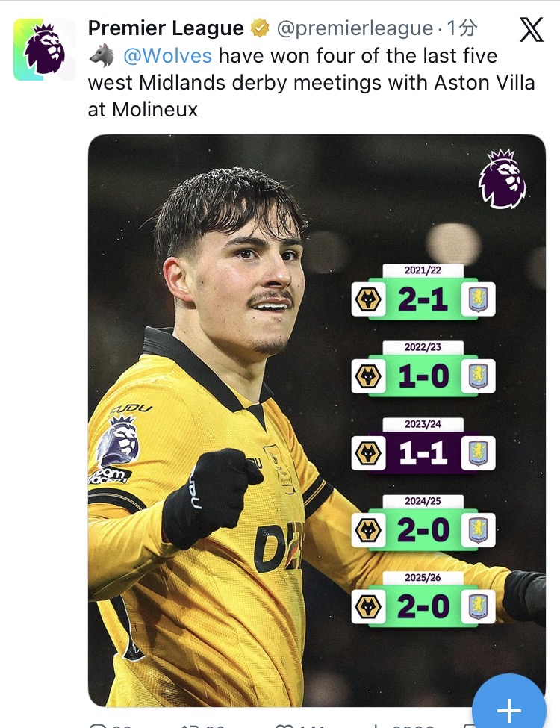Tap the Aston Villa badge in 2022/23 row
560x728 pixels.
coord(477,376)
